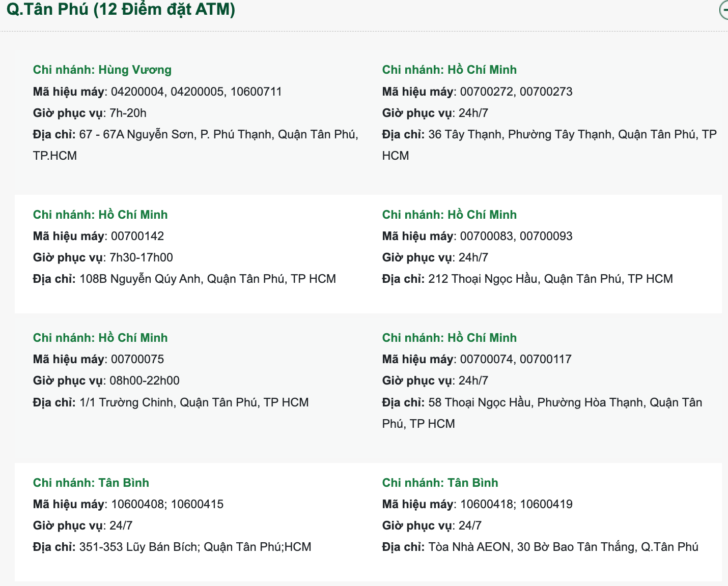Click the 67 - 67A Nguyễn Sơn address
This screenshot has width=728, height=586.
(218, 134)
